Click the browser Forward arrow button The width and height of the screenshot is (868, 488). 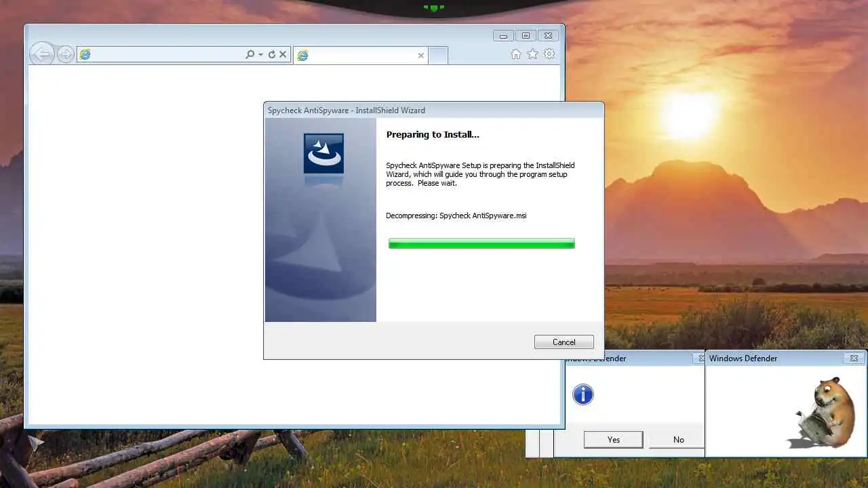(x=66, y=54)
